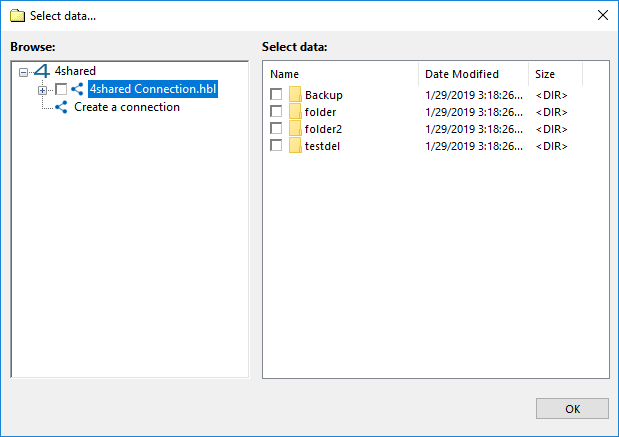Sort by the Size column header
Screen dimensions: 619x437
[555, 74]
